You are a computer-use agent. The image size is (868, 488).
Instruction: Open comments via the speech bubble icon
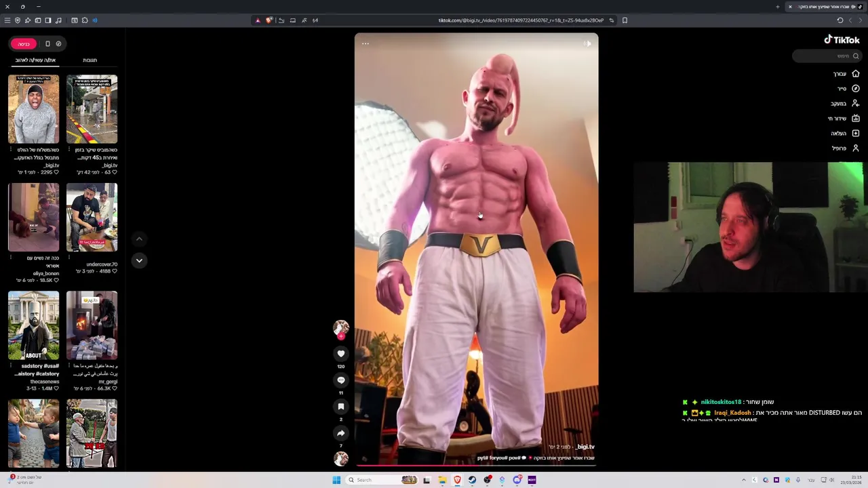tap(341, 380)
